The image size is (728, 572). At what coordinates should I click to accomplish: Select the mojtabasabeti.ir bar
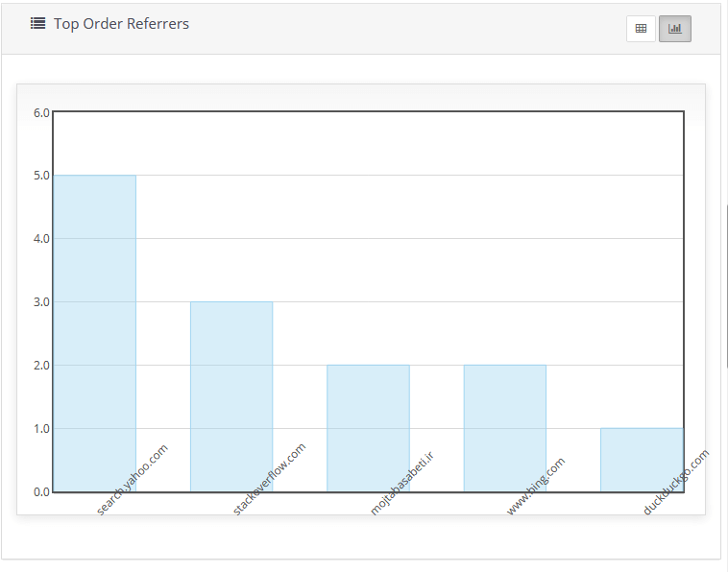[x=368, y=428]
